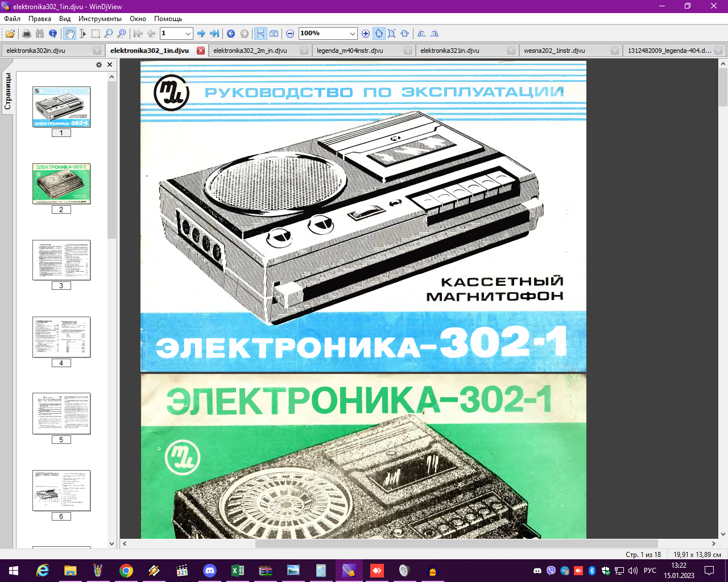Toggle the fit page zoom button
Image resolution: width=728 pixels, height=582 pixels.
pos(379,34)
